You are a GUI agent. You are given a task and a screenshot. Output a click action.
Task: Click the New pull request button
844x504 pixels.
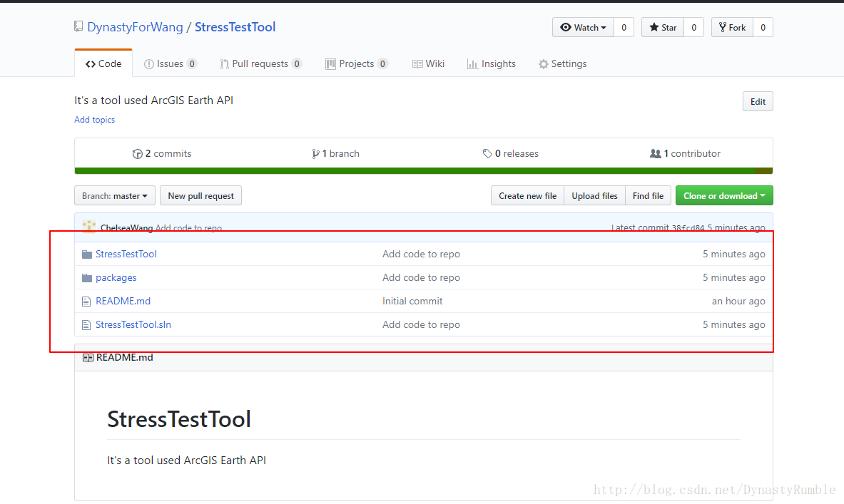click(x=200, y=196)
